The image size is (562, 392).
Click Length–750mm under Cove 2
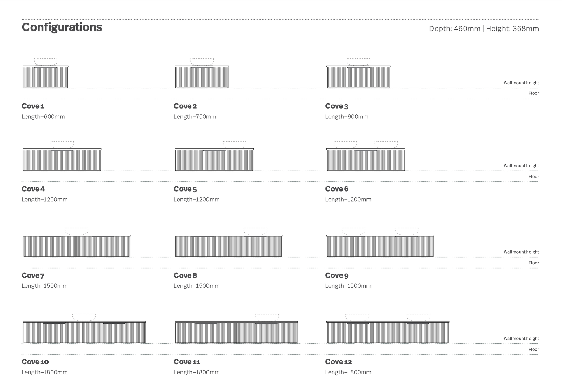click(x=195, y=117)
